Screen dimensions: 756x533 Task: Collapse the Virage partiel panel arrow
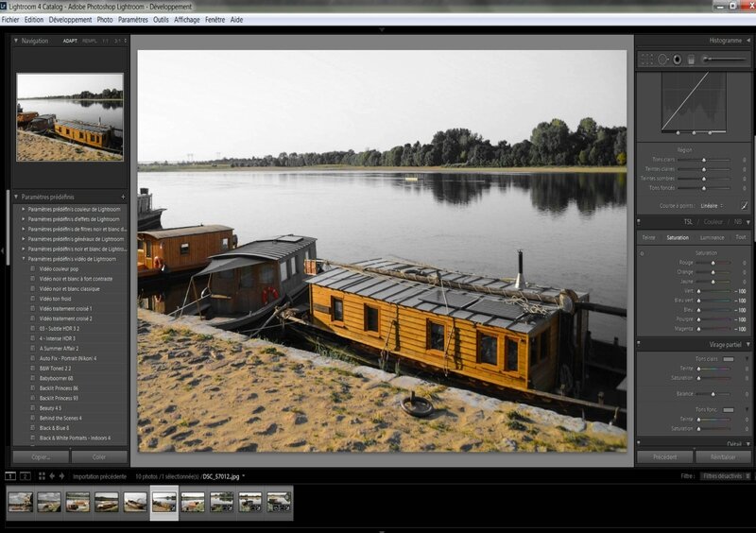748,344
